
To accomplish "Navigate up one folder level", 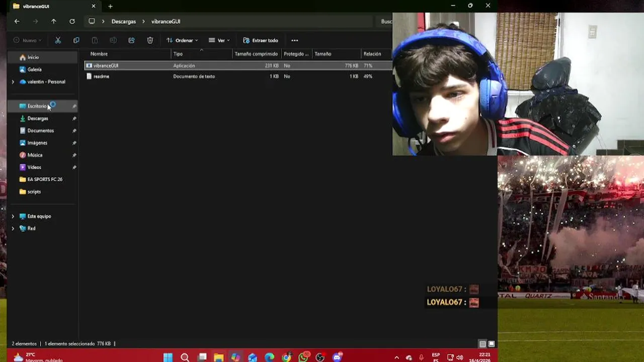I will click(54, 21).
